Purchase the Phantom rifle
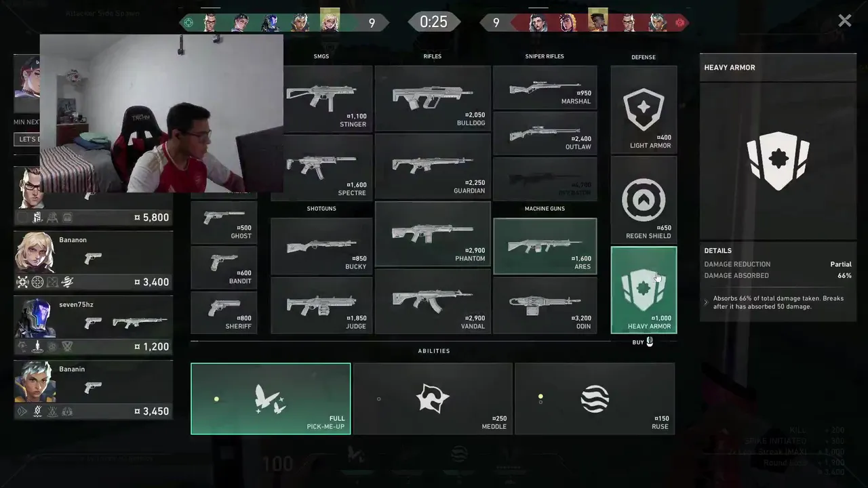 click(x=433, y=234)
